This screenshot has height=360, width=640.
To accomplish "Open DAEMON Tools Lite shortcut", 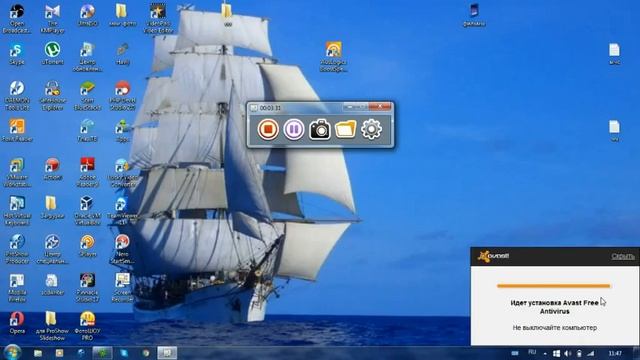I will [x=17, y=96].
